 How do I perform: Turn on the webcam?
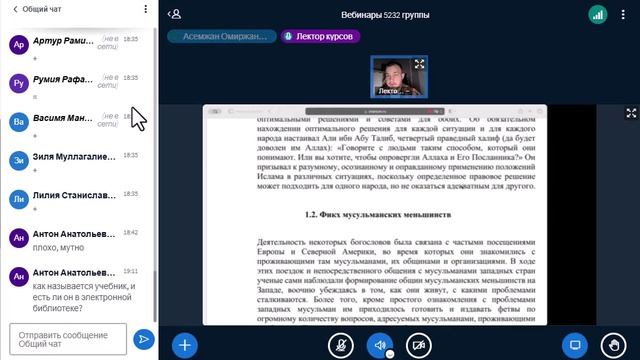(419, 345)
